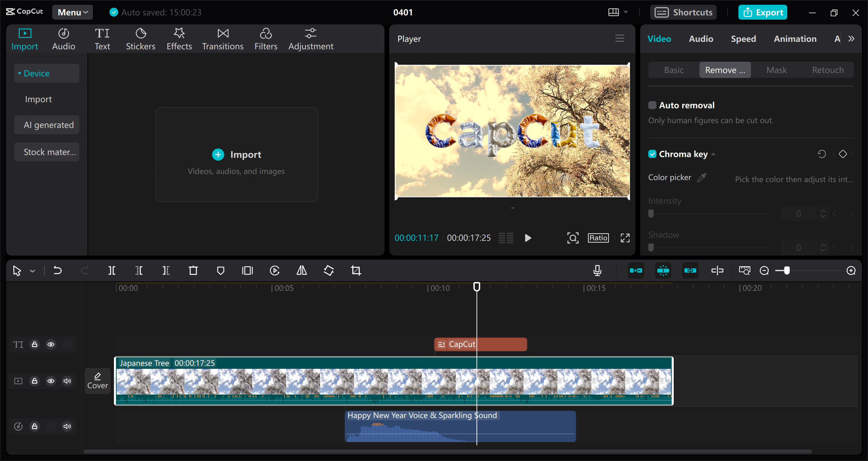The height and width of the screenshot is (461, 868).
Task: Click the Mirror/Flip tool icon
Action: coord(302,270)
